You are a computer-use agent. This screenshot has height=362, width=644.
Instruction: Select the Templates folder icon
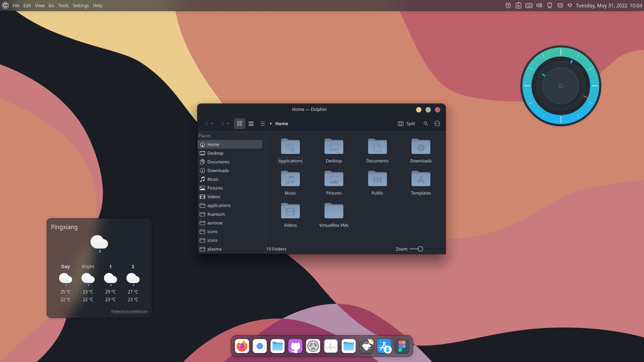(421, 179)
